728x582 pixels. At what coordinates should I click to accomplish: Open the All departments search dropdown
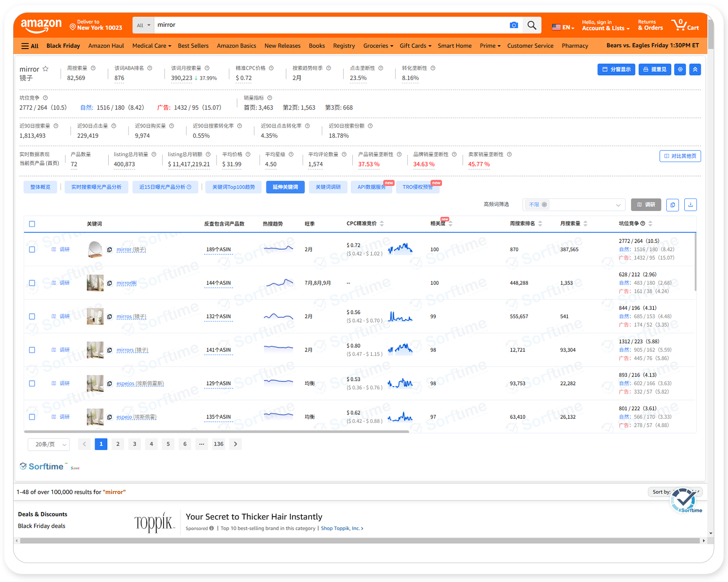143,25
